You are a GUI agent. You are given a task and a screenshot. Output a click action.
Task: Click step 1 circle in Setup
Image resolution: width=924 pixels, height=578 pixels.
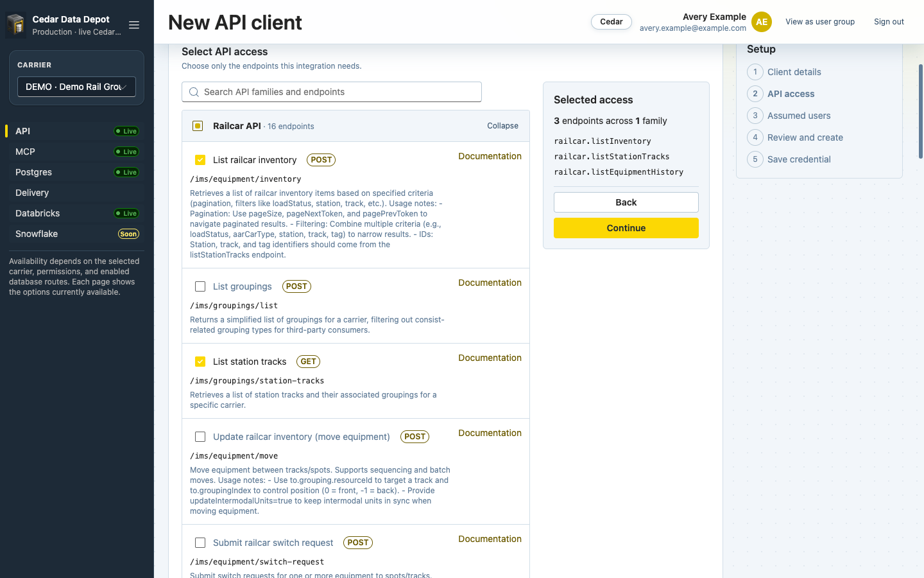click(755, 72)
